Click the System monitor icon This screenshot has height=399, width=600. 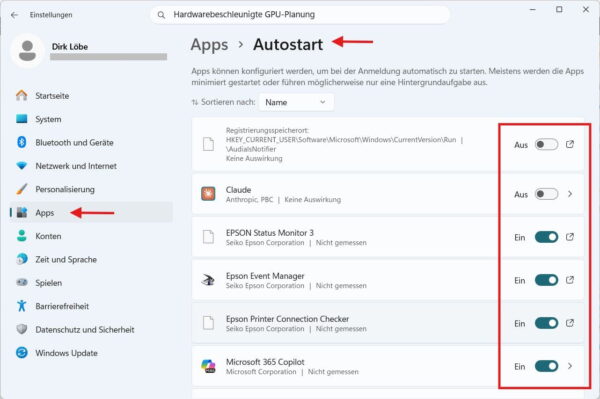click(22, 119)
